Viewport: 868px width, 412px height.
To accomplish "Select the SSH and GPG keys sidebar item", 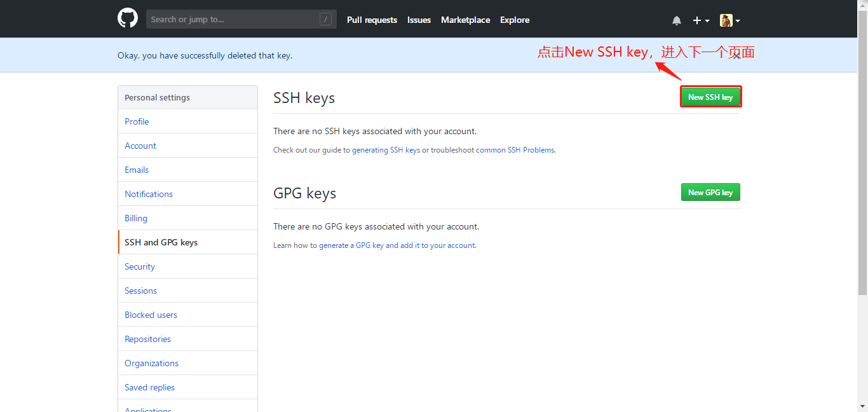I will (161, 242).
